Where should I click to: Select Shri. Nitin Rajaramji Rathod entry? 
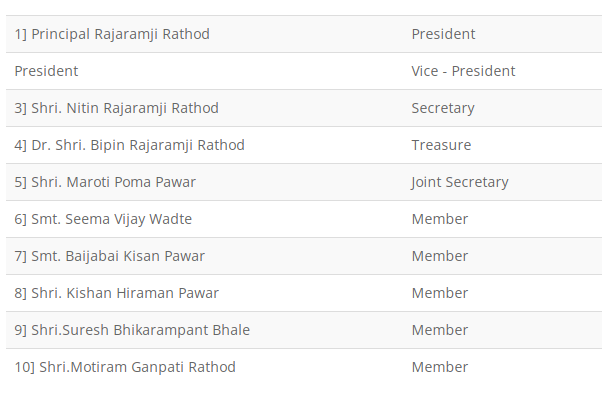(117, 108)
